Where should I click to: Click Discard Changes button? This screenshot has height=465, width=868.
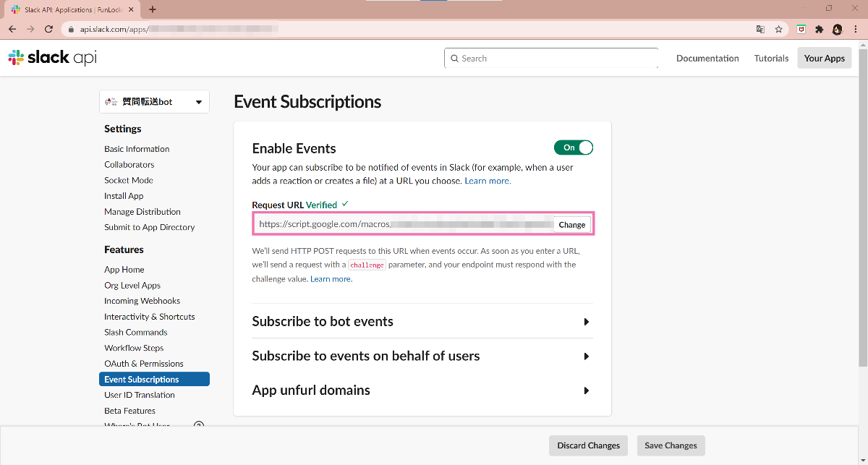point(589,445)
